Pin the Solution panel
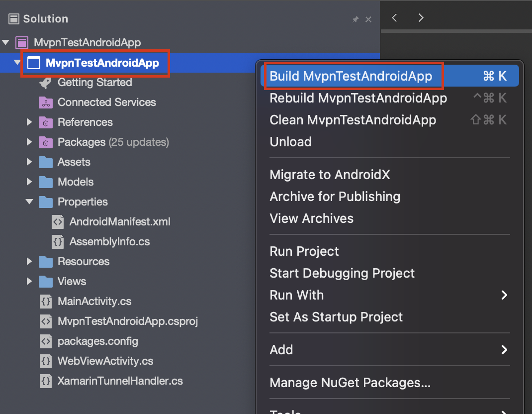 pos(355,19)
